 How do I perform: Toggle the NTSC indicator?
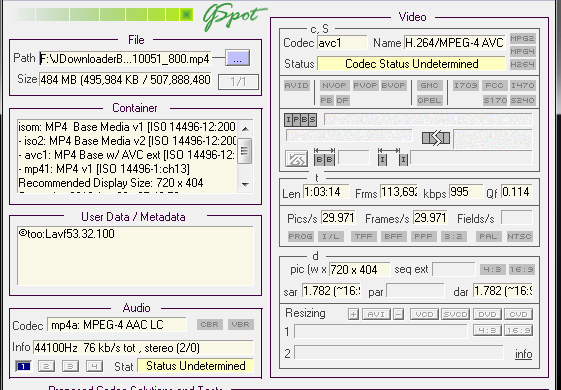pyautogui.click(x=519, y=237)
